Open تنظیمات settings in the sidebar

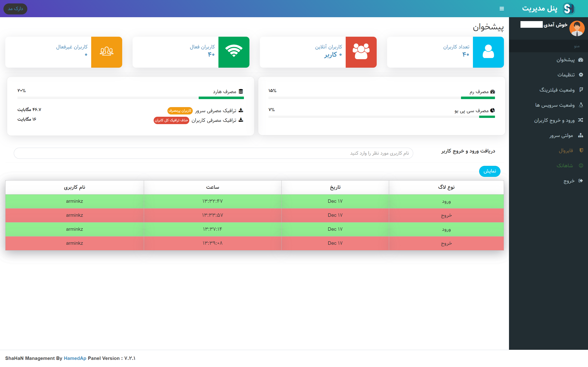[x=566, y=75]
